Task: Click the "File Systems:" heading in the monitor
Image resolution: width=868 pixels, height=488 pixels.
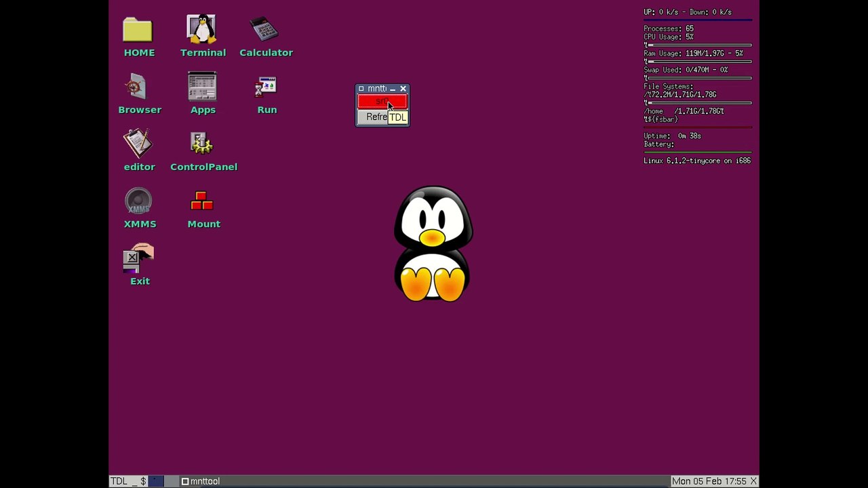Action: click(669, 86)
